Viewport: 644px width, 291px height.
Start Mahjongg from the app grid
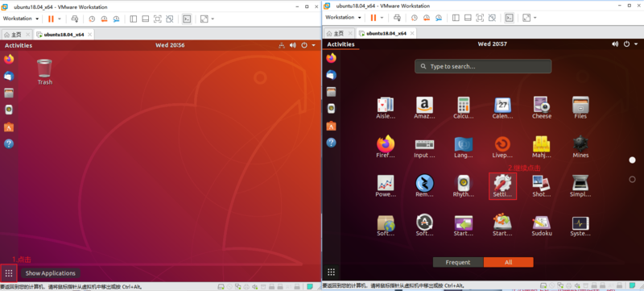pos(542,148)
